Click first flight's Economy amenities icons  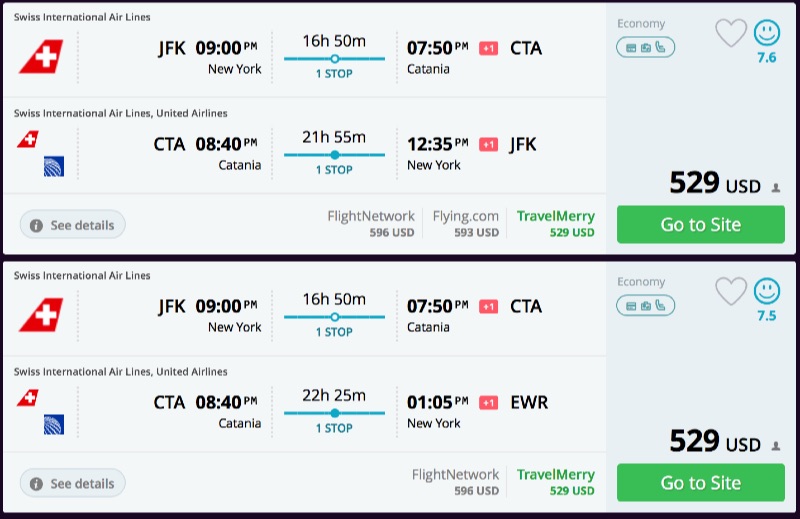(645, 47)
